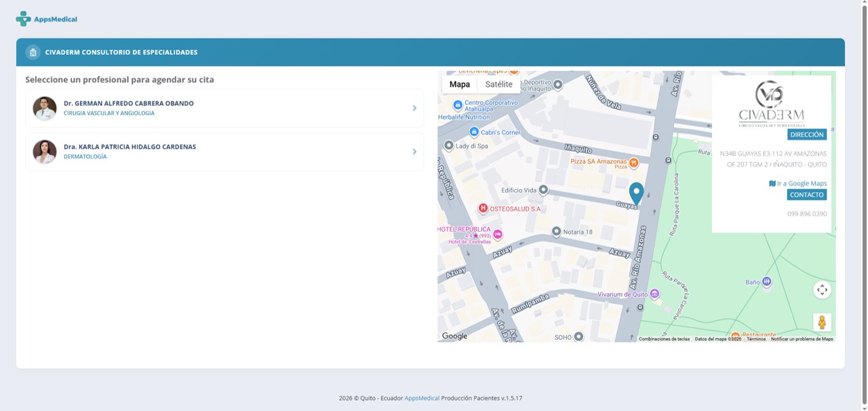Click the clinic building icon in header
This screenshot has height=411, width=868.
tap(33, 52)
